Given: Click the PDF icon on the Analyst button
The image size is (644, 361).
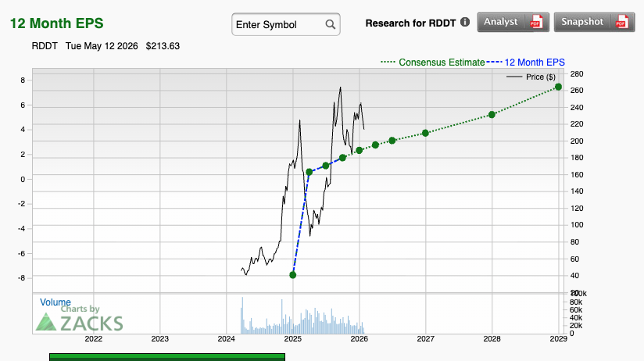Looking at the screenshot, I should coord(536,22).
